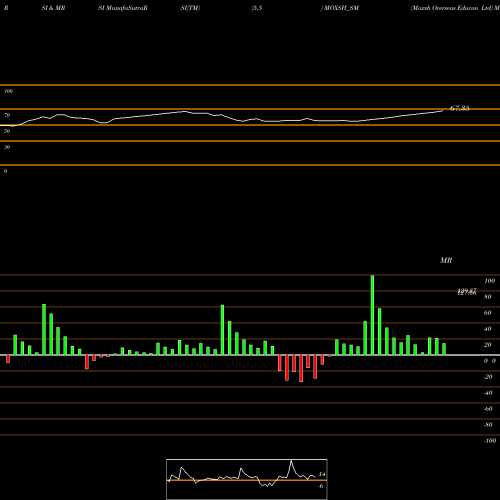The height and width of the screenshot is (500, 500).
Task: Click the 50 level label on RSI axis
Action: (x=7, y=131)
